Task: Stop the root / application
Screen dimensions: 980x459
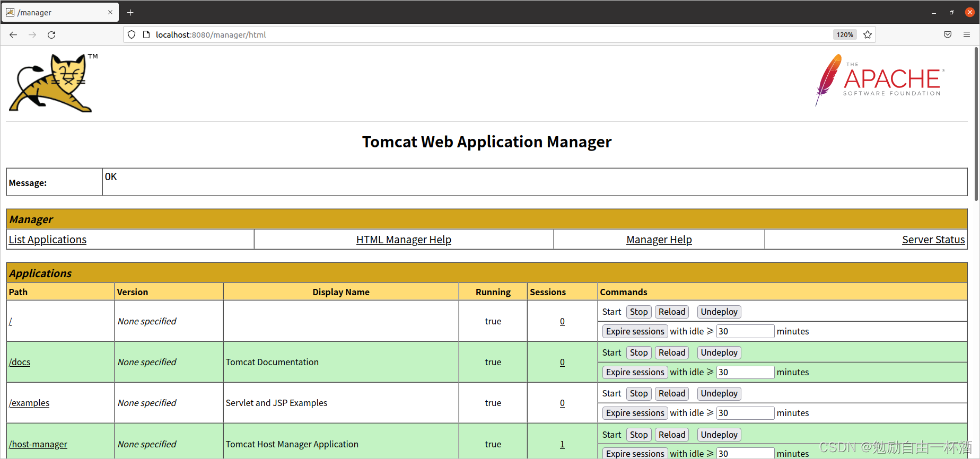Action: (638, 312)
